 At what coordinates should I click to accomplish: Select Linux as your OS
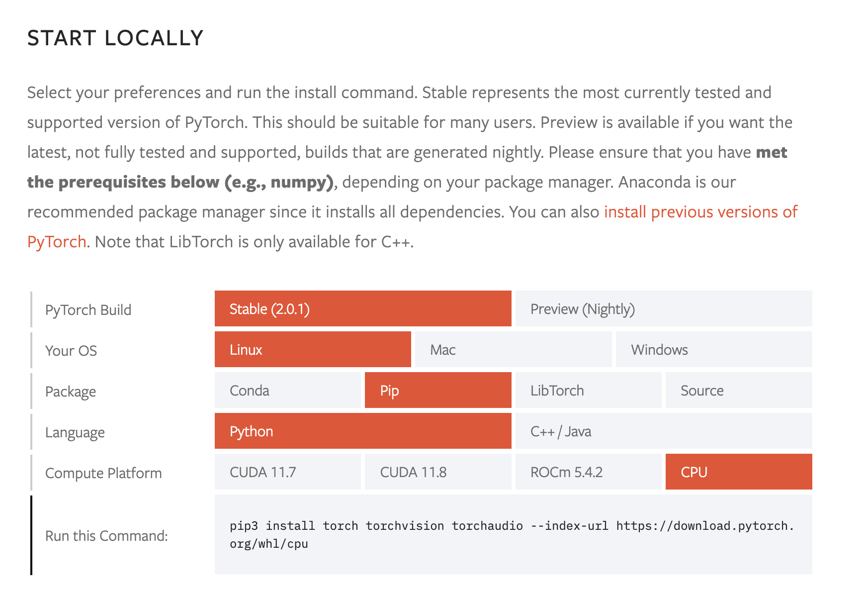tap(313, 349)
